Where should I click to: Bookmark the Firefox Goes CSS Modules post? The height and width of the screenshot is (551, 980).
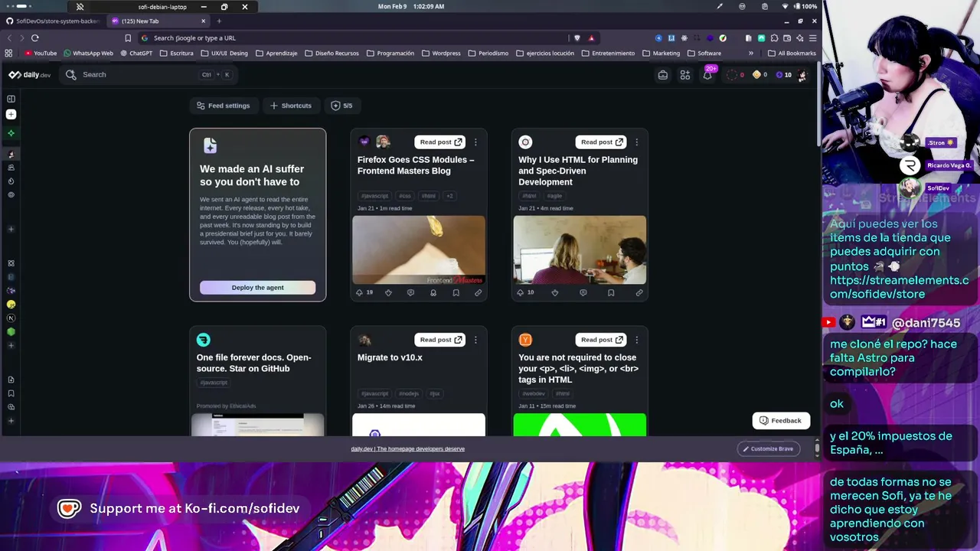[x=456, y=292]
